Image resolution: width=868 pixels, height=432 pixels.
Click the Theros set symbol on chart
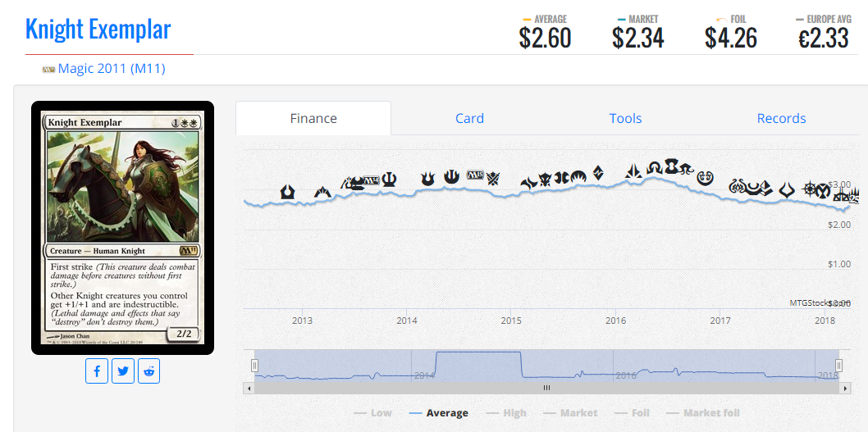(x=389, y=180)
